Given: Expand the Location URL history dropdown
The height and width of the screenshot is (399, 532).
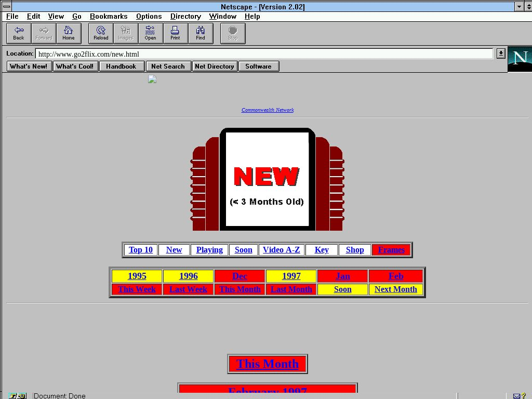Looking at the screenshot, I should [500, 54].
